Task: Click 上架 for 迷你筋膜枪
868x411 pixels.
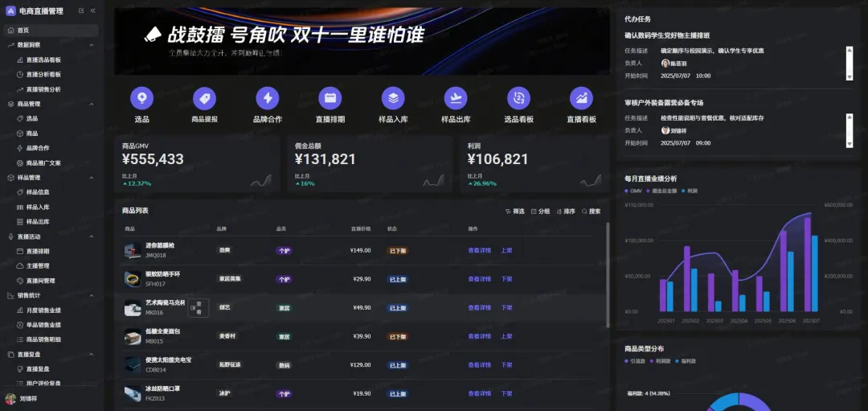Action: [x=506, y=250]
